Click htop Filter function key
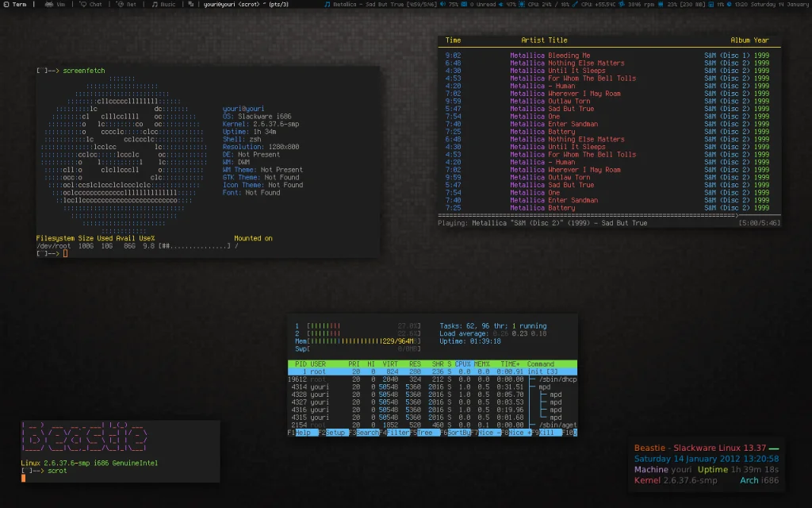This screenshot has width=812, height=508. [x=397, y=433]
